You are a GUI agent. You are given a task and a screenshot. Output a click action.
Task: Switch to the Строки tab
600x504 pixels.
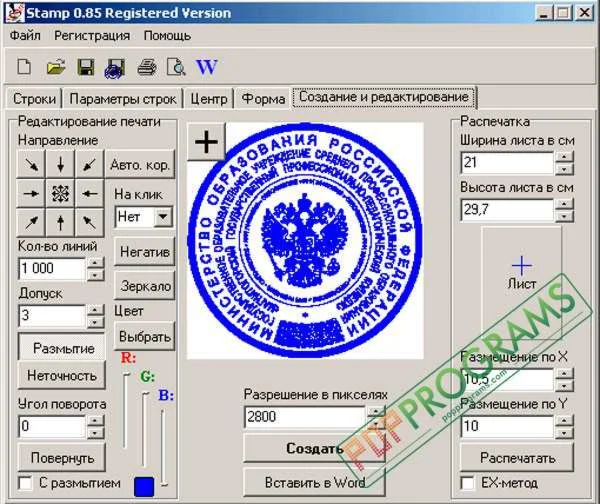coord(34,99)
